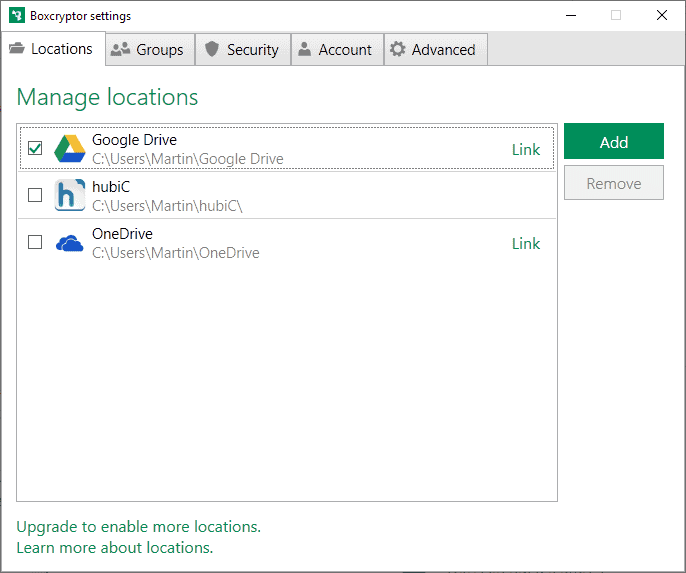Open 'Learn more about locations' link

pos(115,548)
